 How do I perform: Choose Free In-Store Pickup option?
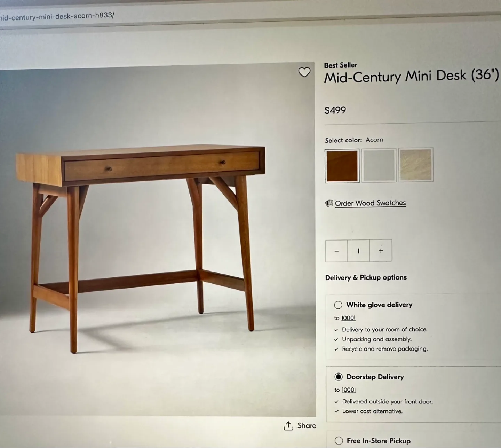(x=339, y=441)
